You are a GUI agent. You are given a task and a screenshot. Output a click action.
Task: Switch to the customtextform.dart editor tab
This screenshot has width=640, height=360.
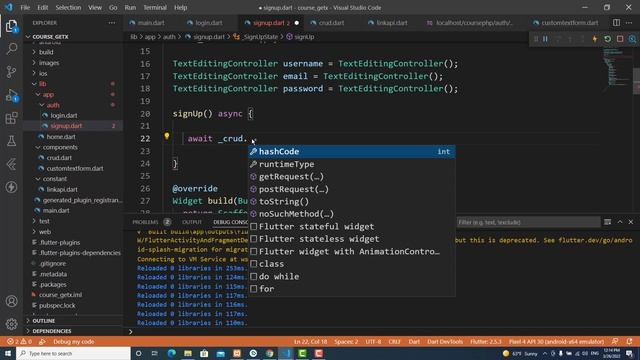pyautogui.click(x=569, y=23)
